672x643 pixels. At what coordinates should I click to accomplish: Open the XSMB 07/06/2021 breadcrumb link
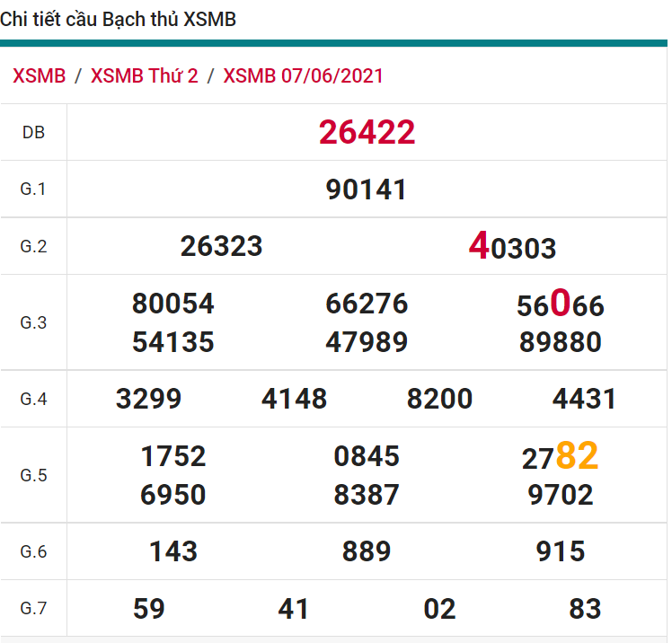(x=303, y=75)
